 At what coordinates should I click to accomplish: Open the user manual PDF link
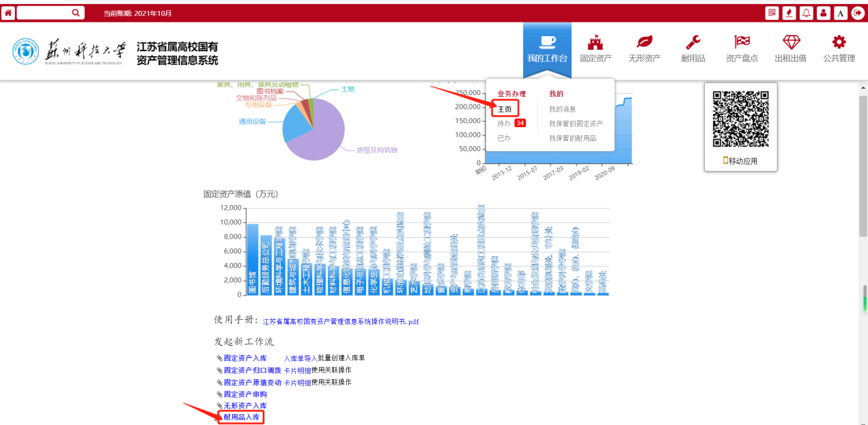[340, 321]
